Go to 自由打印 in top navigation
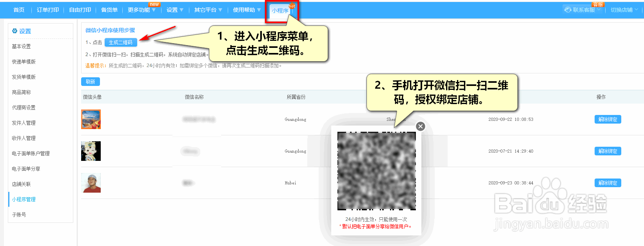The width and height of the screenshot is (644, 246). coord(80,10)
